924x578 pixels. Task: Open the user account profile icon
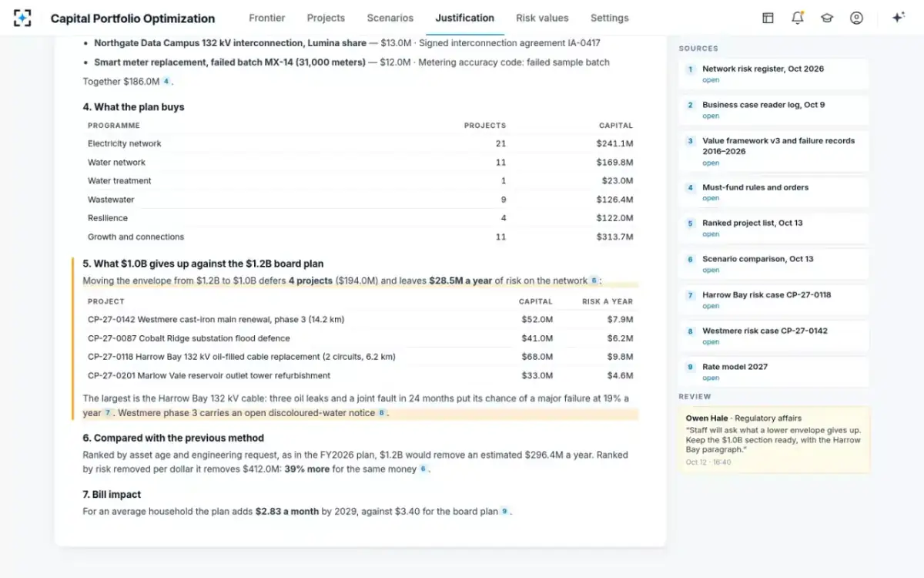pyautogui.click(x=856, y=18)
